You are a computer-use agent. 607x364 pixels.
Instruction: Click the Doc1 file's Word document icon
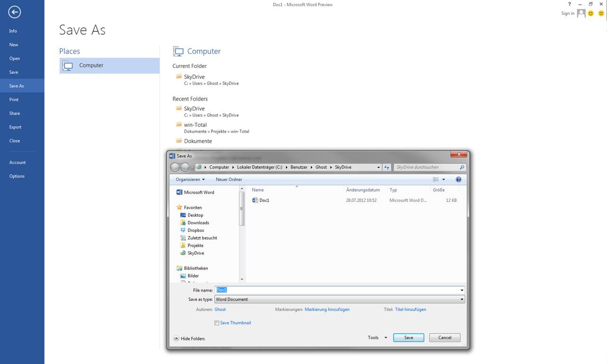click(255, 200)
